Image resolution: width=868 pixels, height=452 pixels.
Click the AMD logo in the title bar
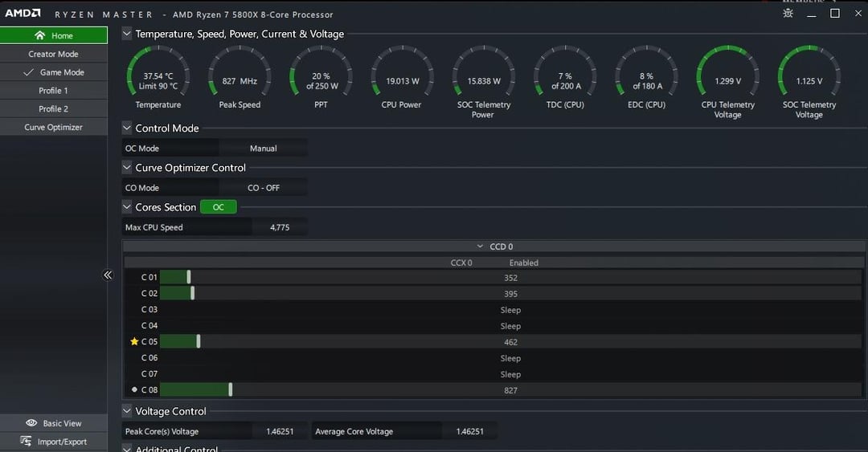(23, 14)
